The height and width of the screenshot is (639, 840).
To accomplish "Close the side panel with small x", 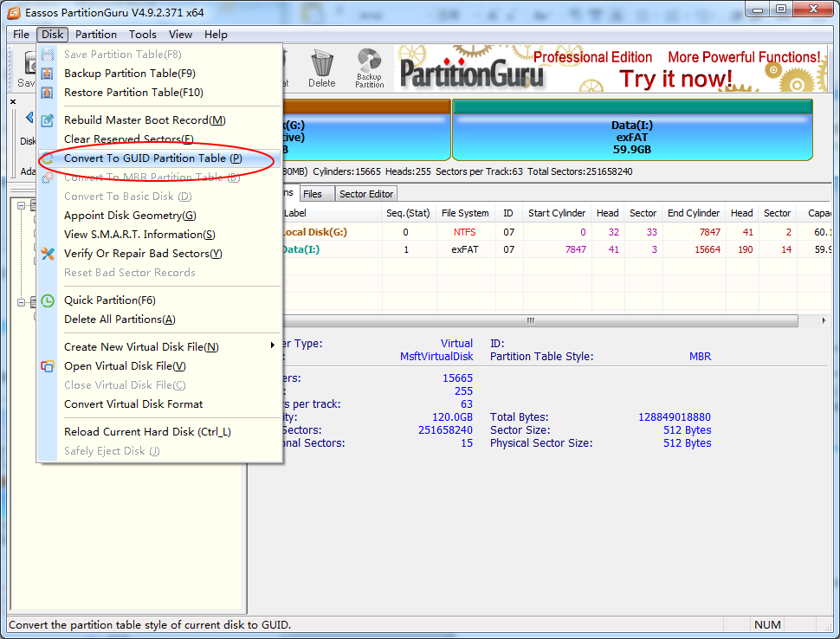I will 13,101.
